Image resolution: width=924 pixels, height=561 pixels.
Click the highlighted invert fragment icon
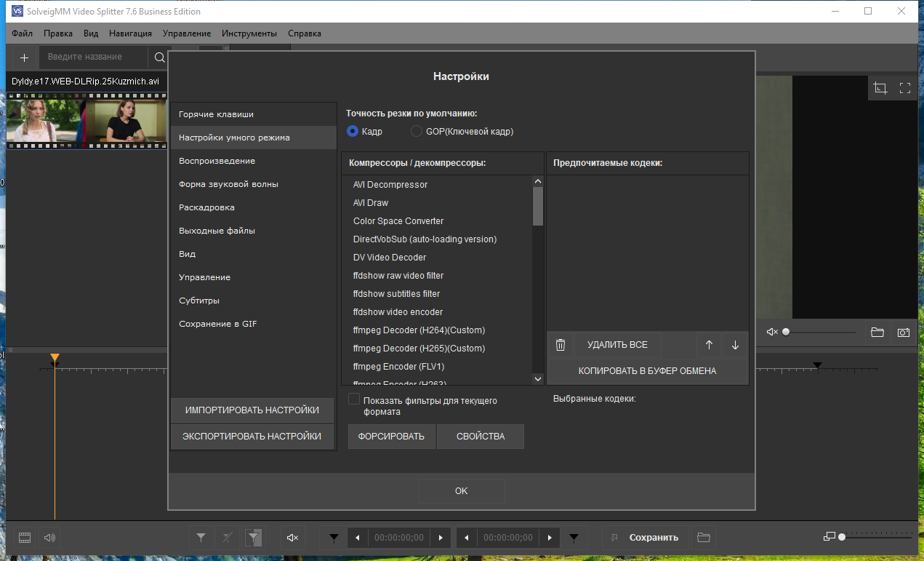coord(253,538)
